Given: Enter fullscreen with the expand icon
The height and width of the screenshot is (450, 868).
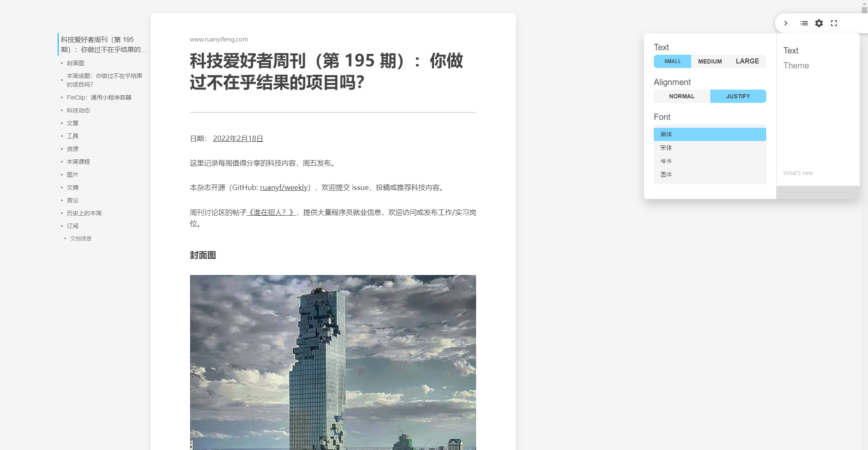Looking at the screenshot, I should tap(834, 23).
